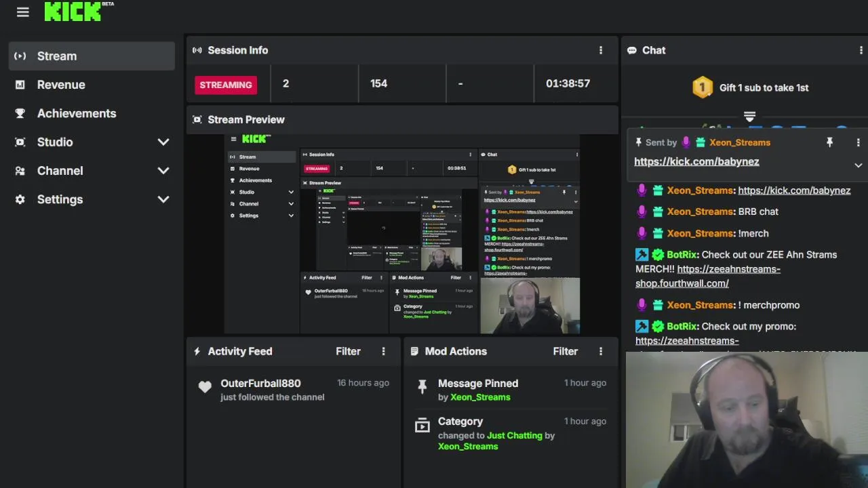Click the heart icon beside OuterFurball880
The image size is (868, 488).
coord(205,387)
